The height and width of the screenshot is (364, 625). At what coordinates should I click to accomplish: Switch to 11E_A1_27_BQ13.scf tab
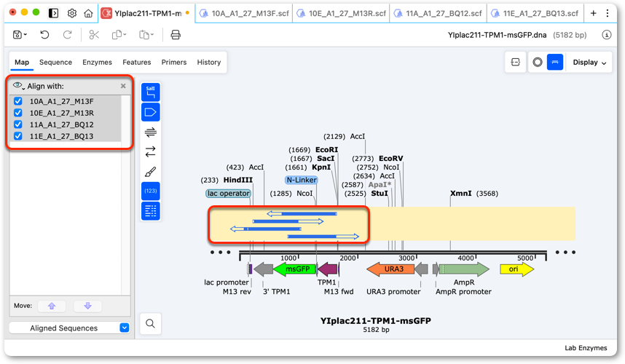(x=535, y=14)
